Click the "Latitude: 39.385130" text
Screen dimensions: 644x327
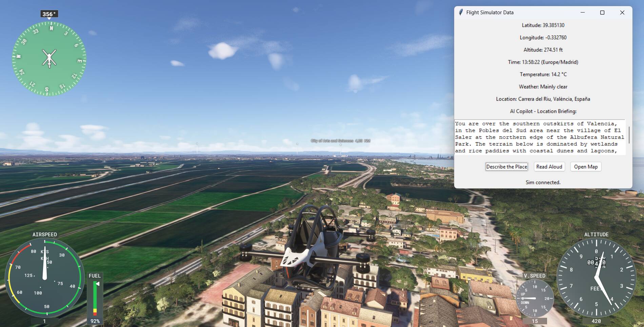[543, 25]
